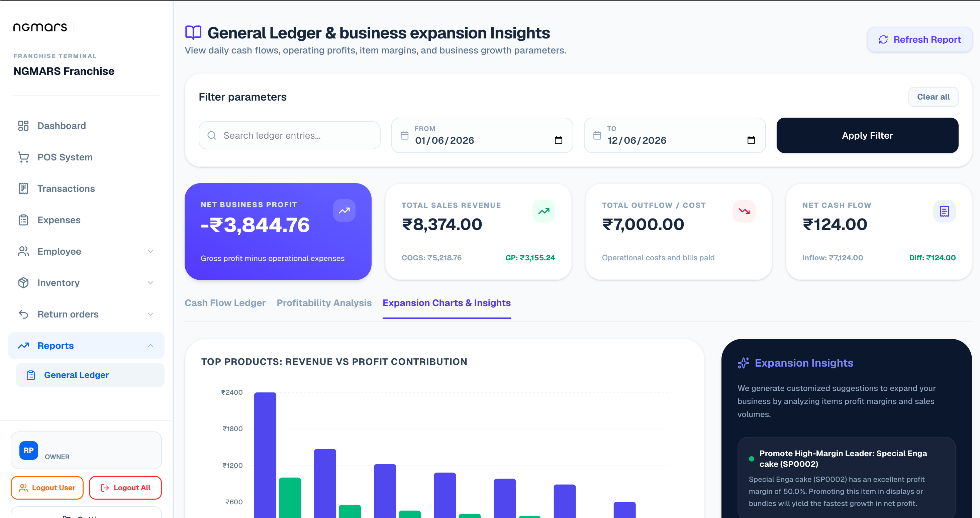
Task: Click the Search ledger entries field
Action: pos(290,135)
